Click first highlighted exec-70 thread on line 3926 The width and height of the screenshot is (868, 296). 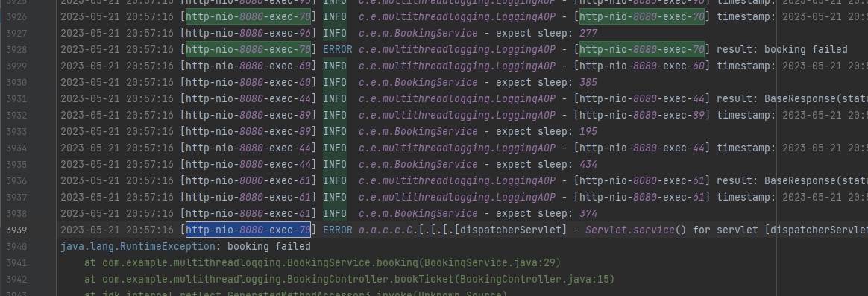click(248, 16)
